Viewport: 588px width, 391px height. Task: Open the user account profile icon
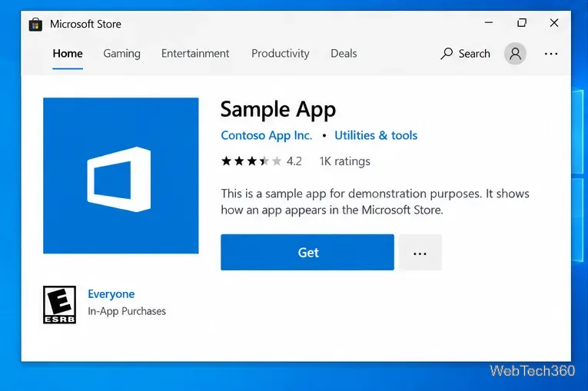(515, 54)
